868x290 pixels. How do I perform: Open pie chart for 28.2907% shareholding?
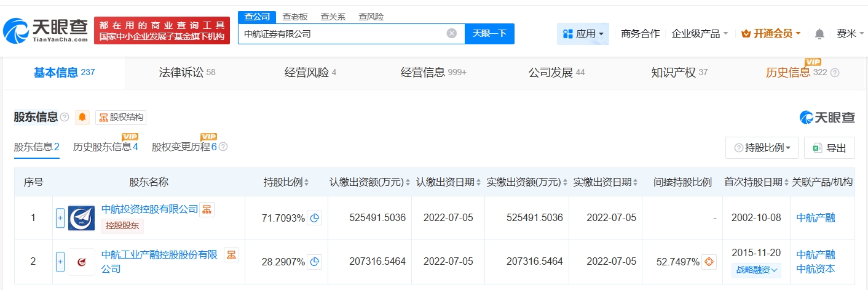pos(314,262)
